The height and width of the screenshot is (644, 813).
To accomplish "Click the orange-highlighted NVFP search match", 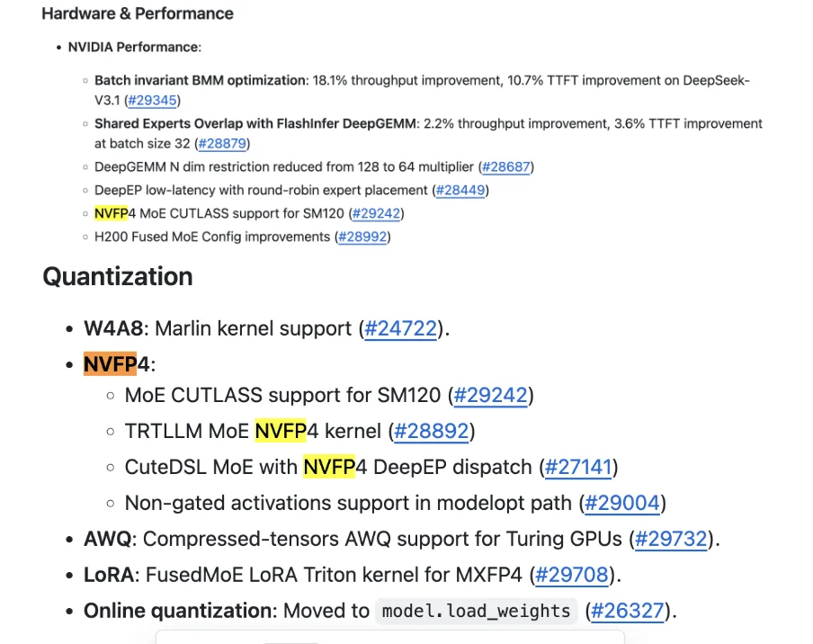I will click(x=110, y=364).
